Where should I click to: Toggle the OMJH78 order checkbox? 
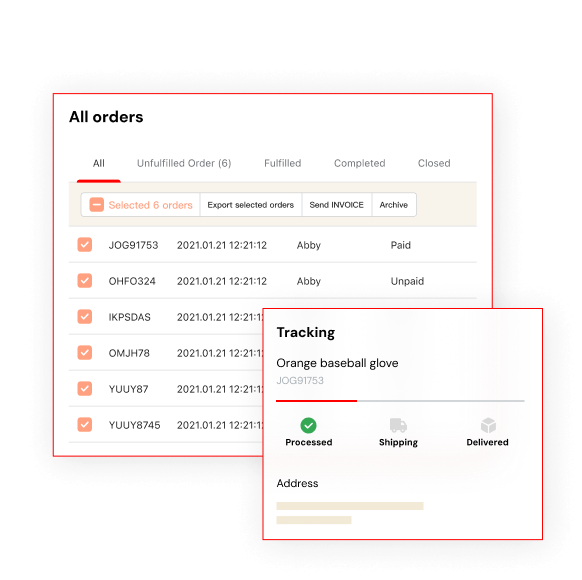85,353
